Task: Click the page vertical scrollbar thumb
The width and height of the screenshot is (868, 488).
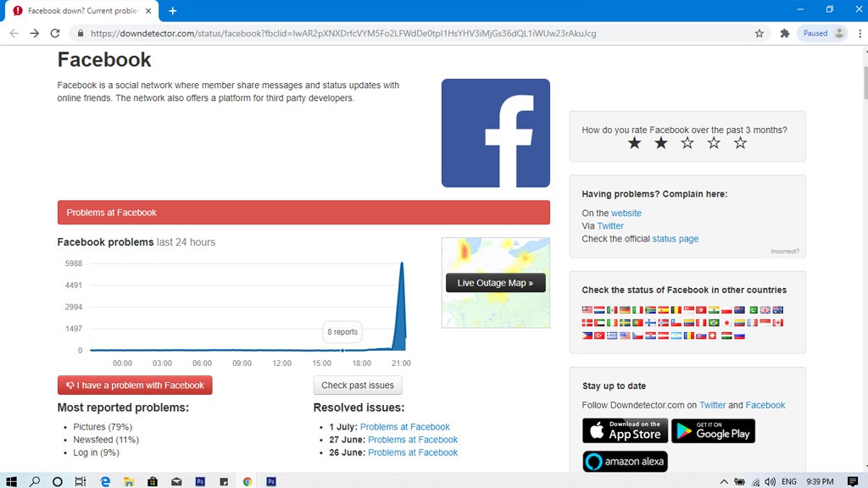Action: pos(865,82)
